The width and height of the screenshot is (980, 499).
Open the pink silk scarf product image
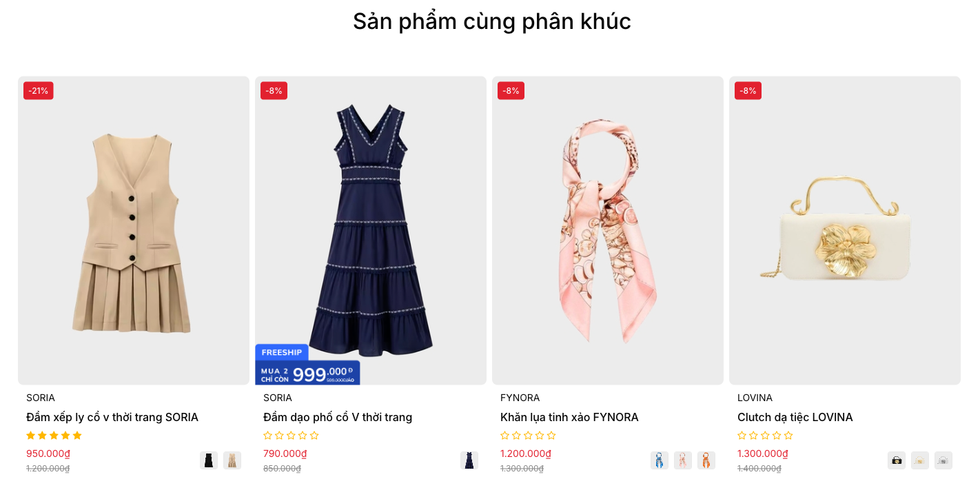tap(608, 230)
